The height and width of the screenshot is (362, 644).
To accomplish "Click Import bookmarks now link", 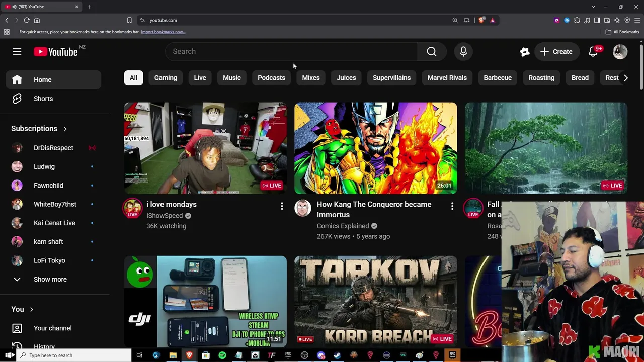I will pyautogui.click(x=163, y=32).
